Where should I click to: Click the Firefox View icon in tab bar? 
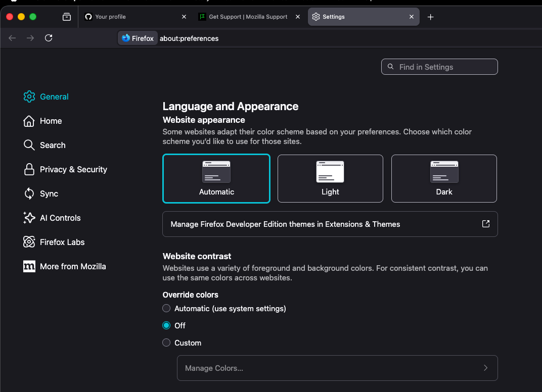click(67, 17)
